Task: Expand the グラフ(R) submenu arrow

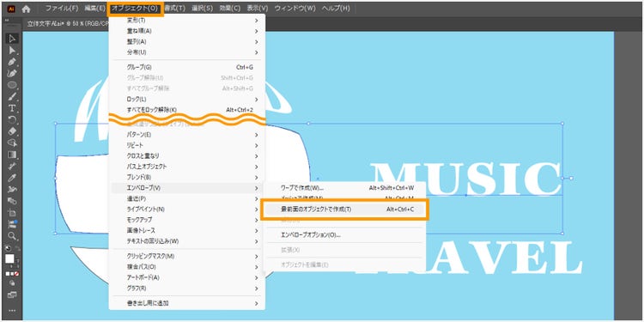Action: tap(256, 289)
